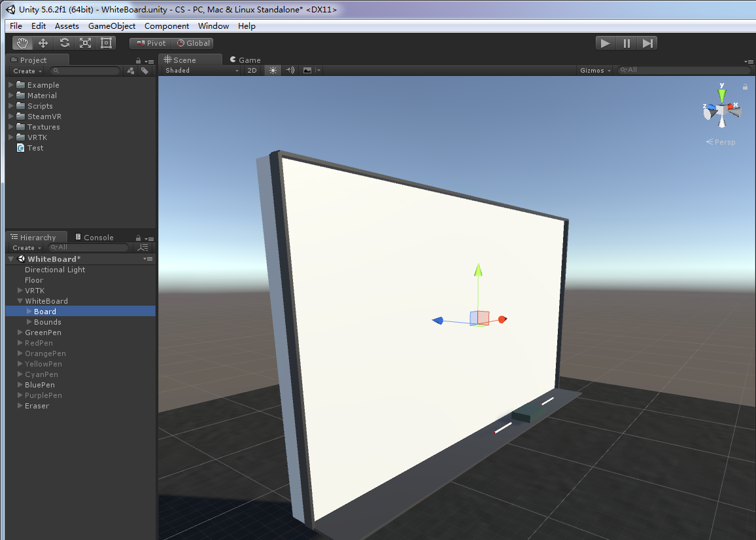
Task: Open Project Create dropdown
Action: tap(27, 71)
